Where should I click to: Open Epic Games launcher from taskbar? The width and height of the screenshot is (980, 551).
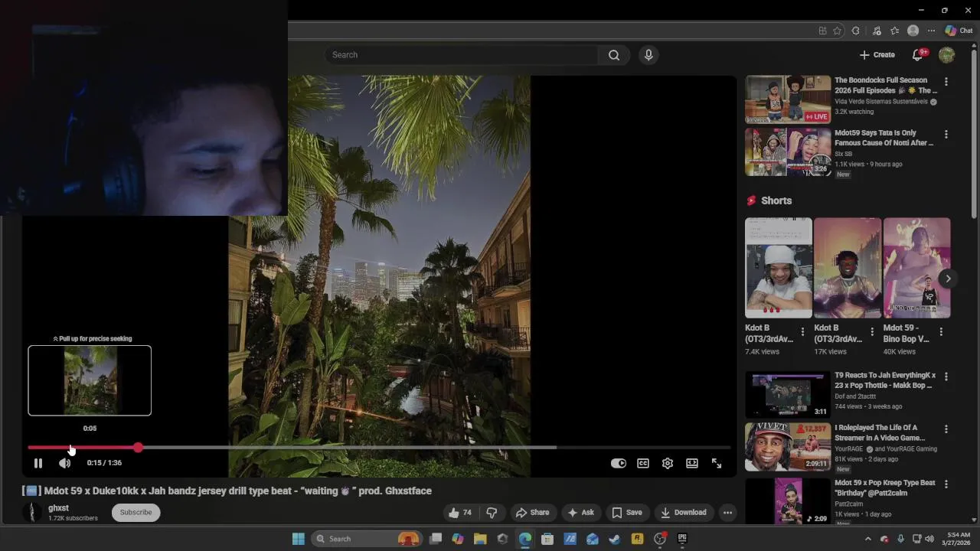click(x=682, y=539)
